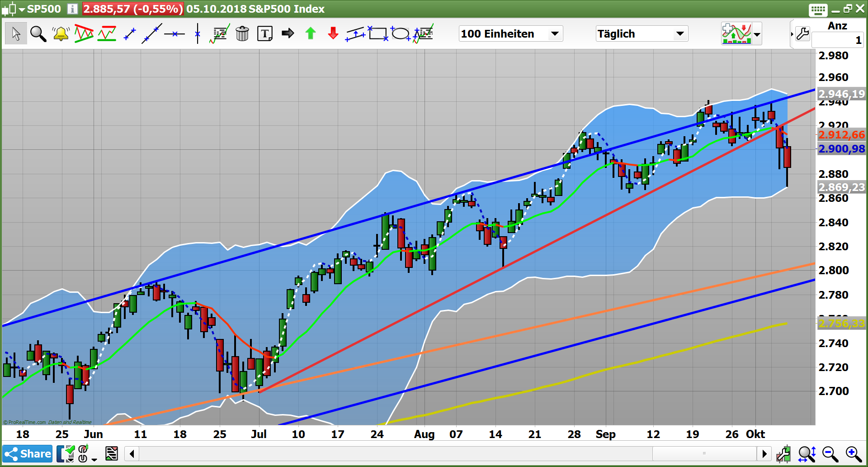Draw a horizontal line with the tool
This screenshot has height=467, width=868.
click(175, 33)
